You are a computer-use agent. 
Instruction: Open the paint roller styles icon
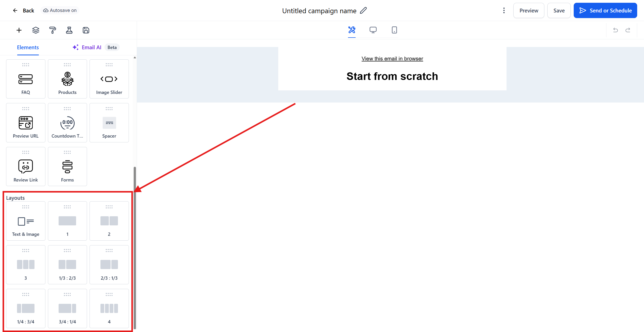pos(53,30)
